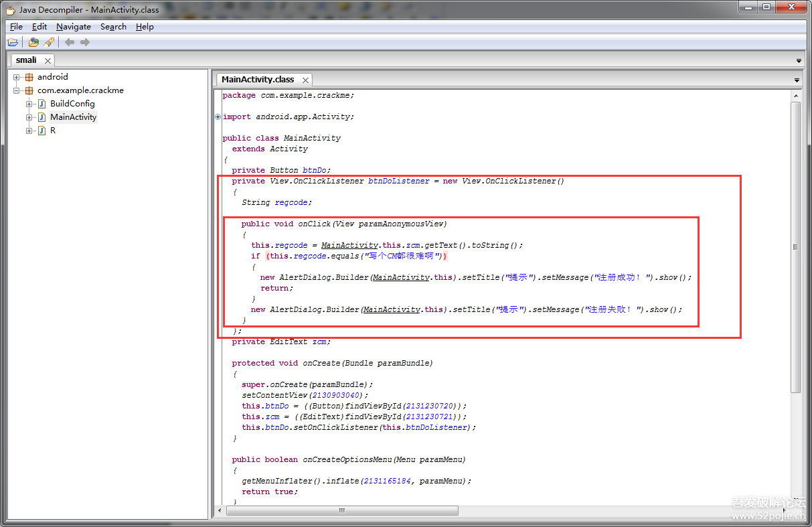The height and width of the screenshot is (527, 812).
Task: Close the MainActivity.class editor tab
Action: [305, 80]
